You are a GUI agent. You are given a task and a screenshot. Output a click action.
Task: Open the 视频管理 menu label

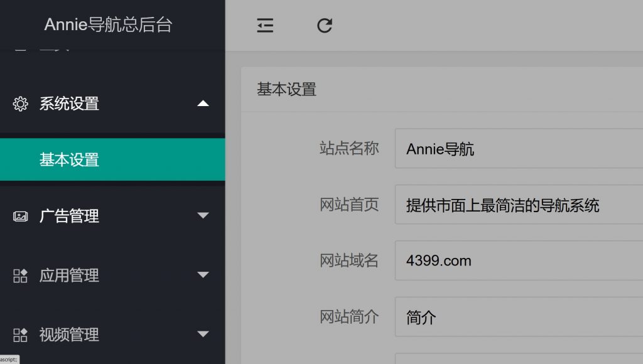[x=69, y=335]
